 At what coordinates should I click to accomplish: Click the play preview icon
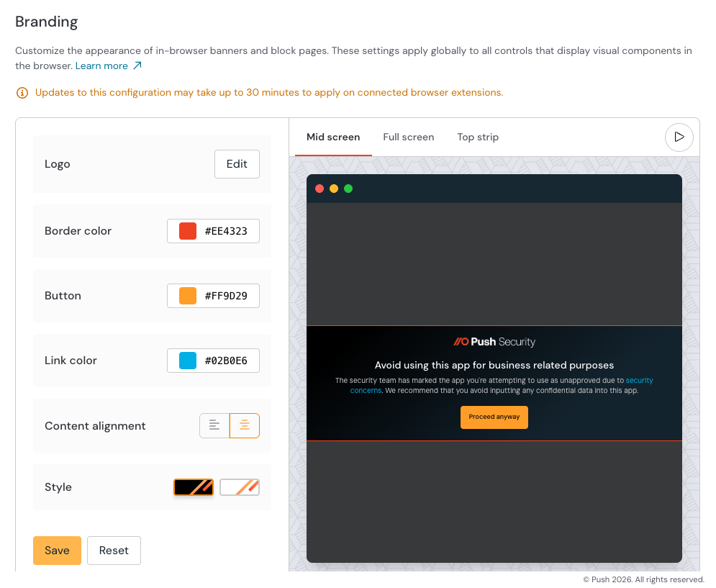pyautogui.click(x=679, y=137)
